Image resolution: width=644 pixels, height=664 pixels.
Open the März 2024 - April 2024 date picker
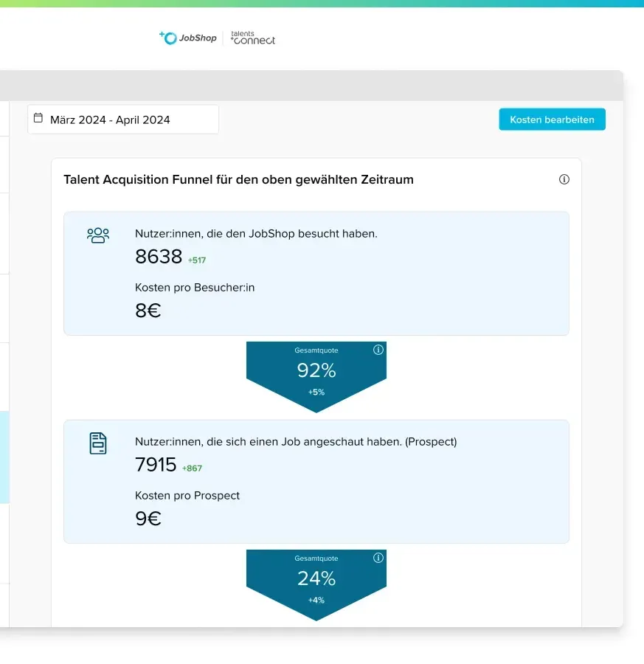click(123, 120)
